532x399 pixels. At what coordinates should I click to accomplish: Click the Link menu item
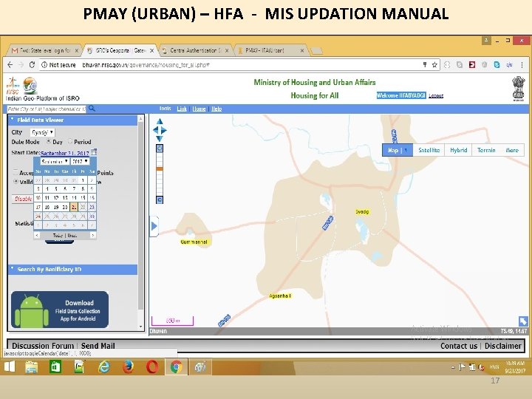point(182,109)
